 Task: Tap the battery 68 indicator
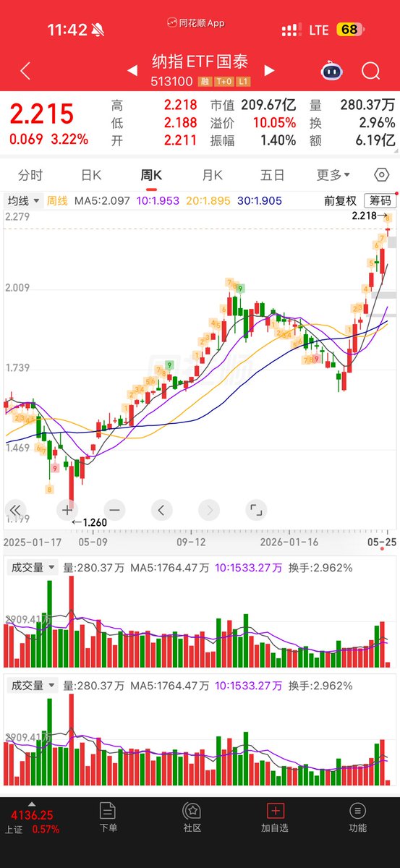[349, 30]
